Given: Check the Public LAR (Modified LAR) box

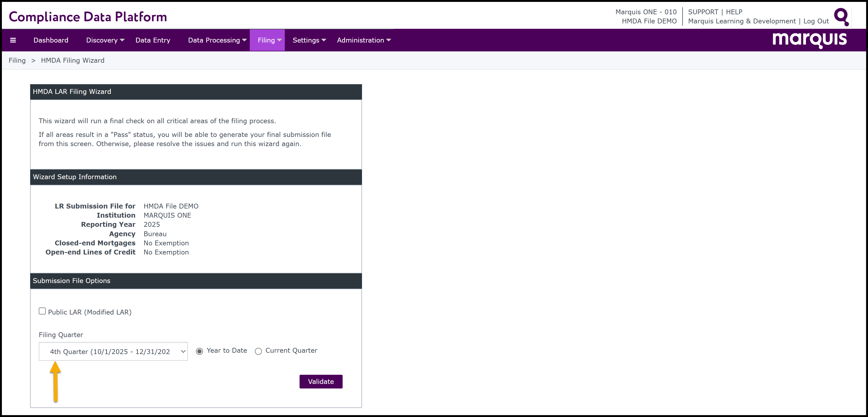Looking at the screenshot, I should click(42, 311).
